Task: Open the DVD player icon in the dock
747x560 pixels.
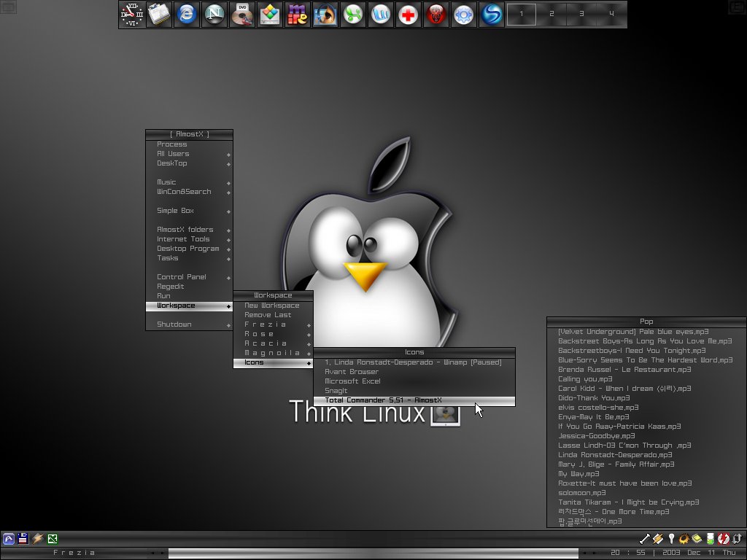Action: tap(242, 15)
